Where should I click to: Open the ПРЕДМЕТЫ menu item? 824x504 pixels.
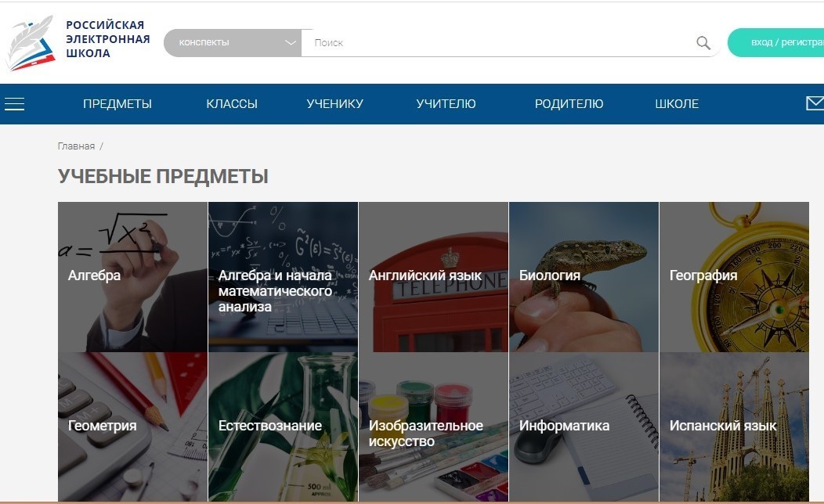pos(117,104)
